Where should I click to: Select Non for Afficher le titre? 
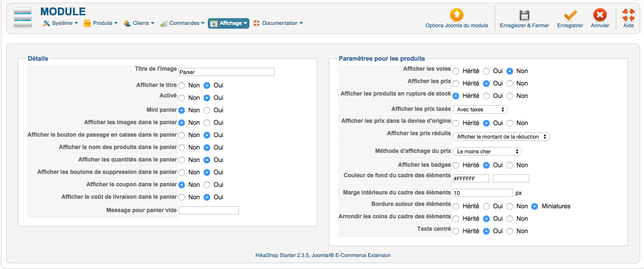pos(182,86)
